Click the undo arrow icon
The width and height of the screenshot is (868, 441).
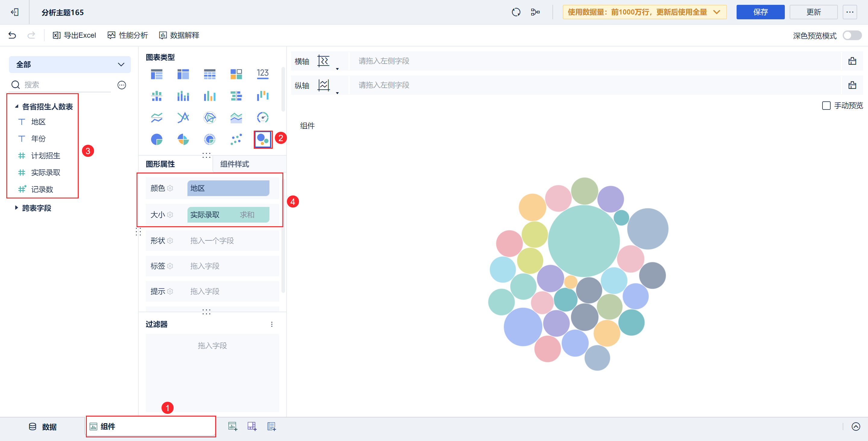tap(12, 35)
